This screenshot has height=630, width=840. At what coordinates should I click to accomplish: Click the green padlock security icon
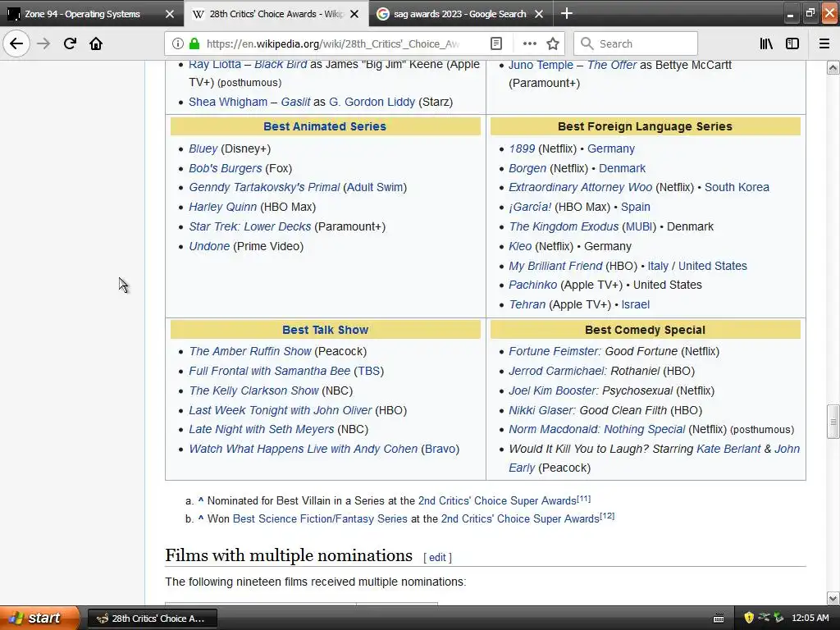coord(194,44)
